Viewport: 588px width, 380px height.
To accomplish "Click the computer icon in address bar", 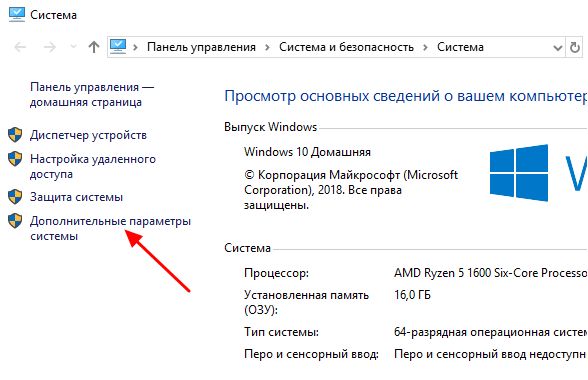I will coord(118,47).
